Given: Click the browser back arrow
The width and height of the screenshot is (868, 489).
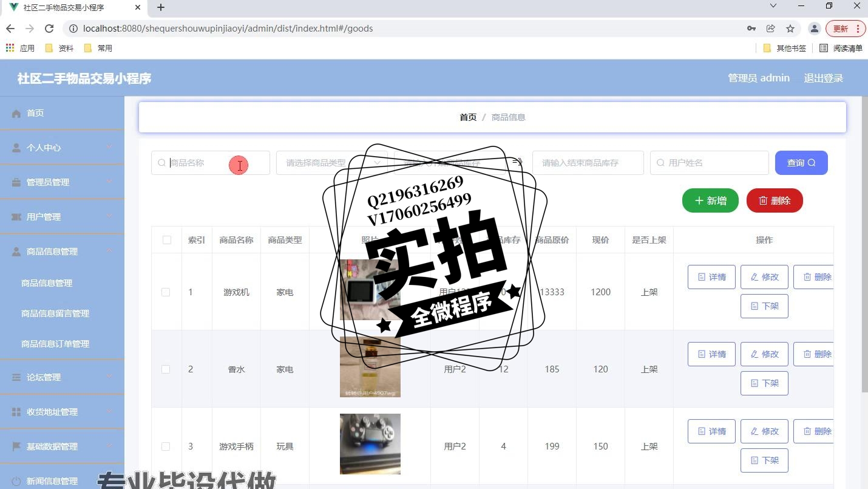Looking at the screenshot, I should point(10,29).
